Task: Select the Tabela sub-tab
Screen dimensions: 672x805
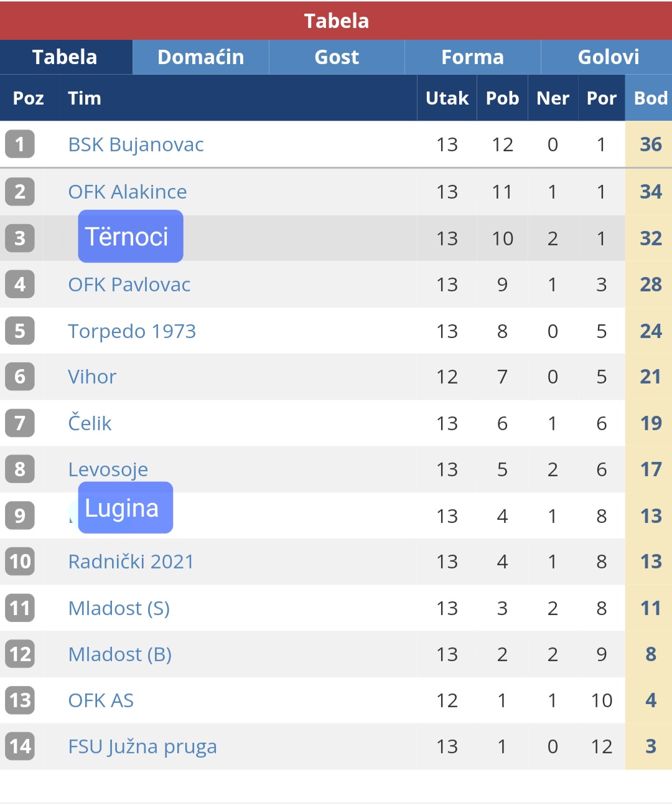Action: [65, 57]
